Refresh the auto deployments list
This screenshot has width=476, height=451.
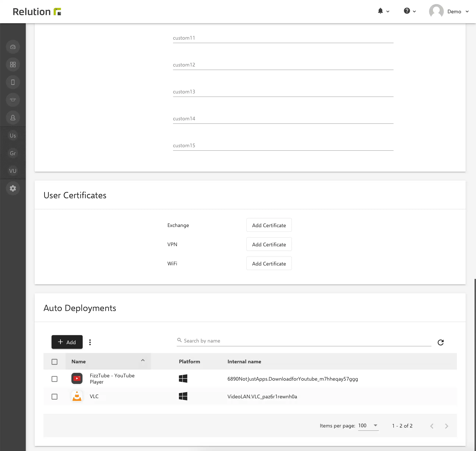[440, 342]
